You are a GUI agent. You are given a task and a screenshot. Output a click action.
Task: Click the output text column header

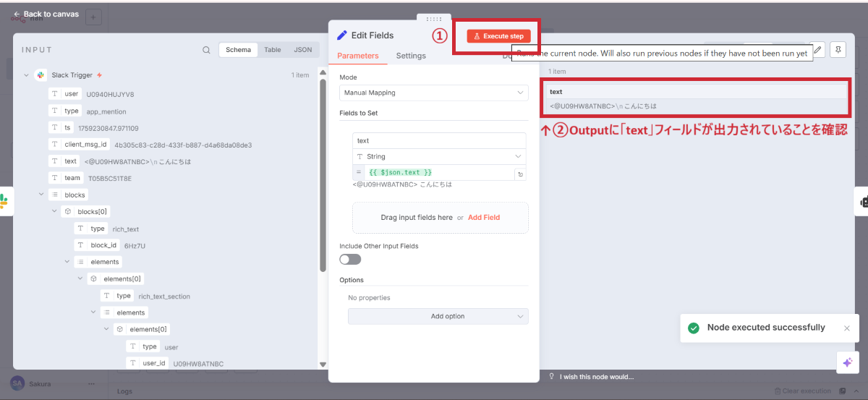coord(695,92)
